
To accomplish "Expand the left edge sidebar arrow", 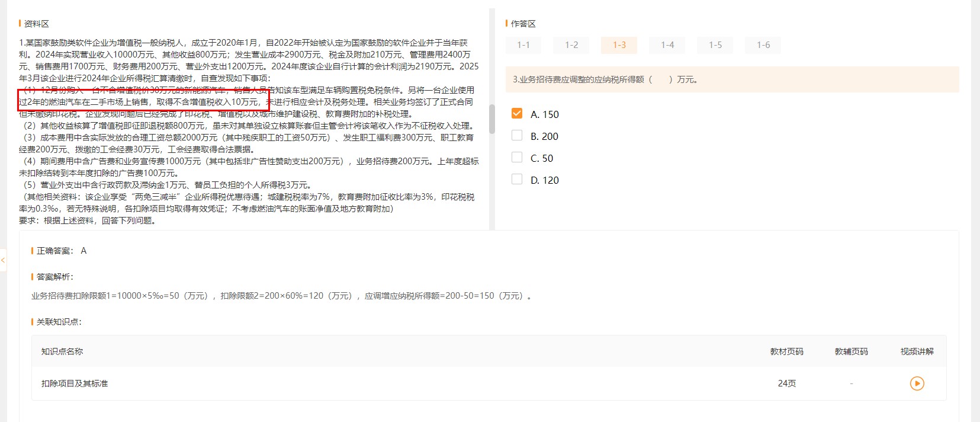I will (x=3, y=260).
